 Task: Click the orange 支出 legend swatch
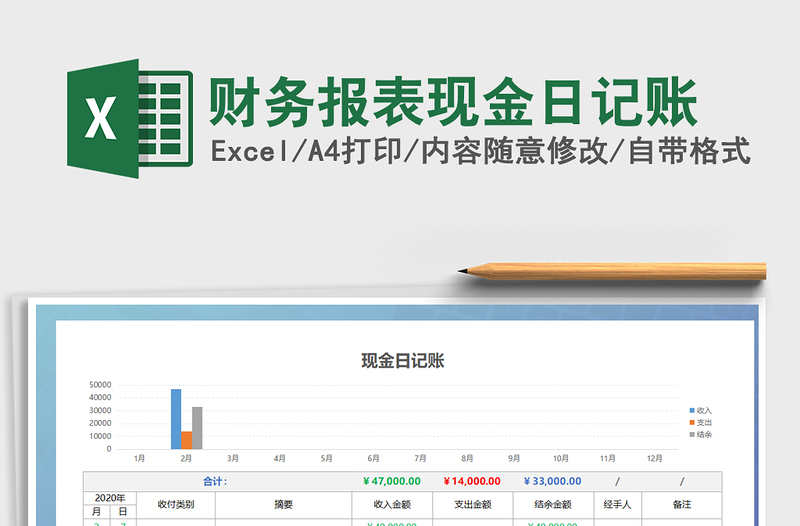692,422
